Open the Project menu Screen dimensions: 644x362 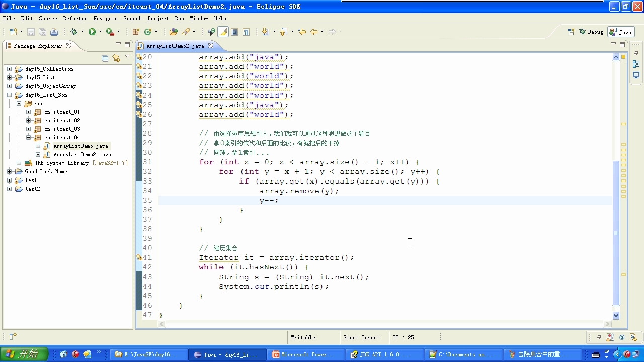(x=158, y=18)
